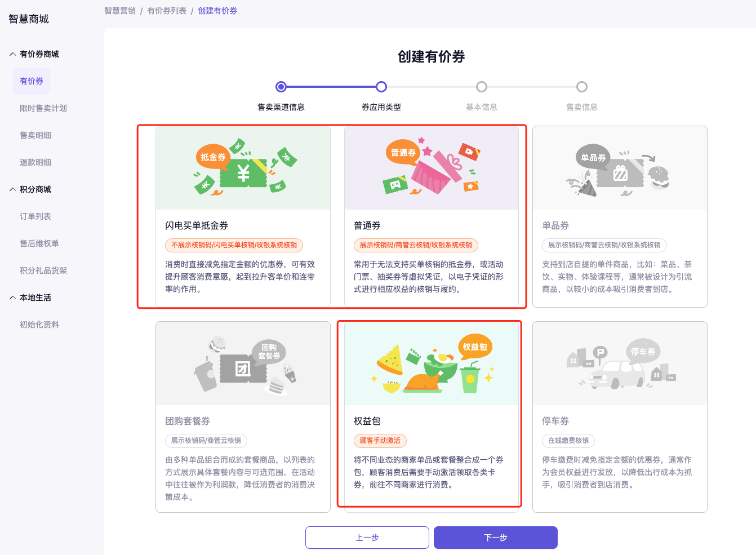Click the 停车券 car illustration

[x=620, y=364]
